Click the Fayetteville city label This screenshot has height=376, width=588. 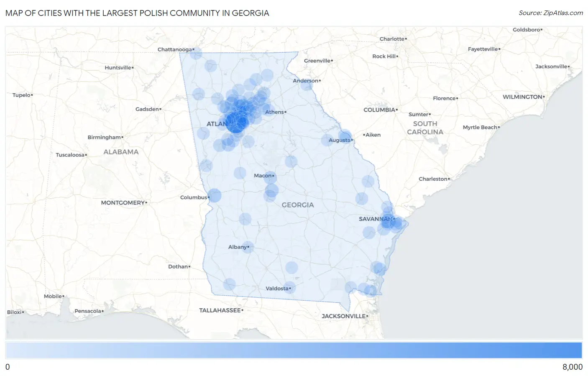483,49
